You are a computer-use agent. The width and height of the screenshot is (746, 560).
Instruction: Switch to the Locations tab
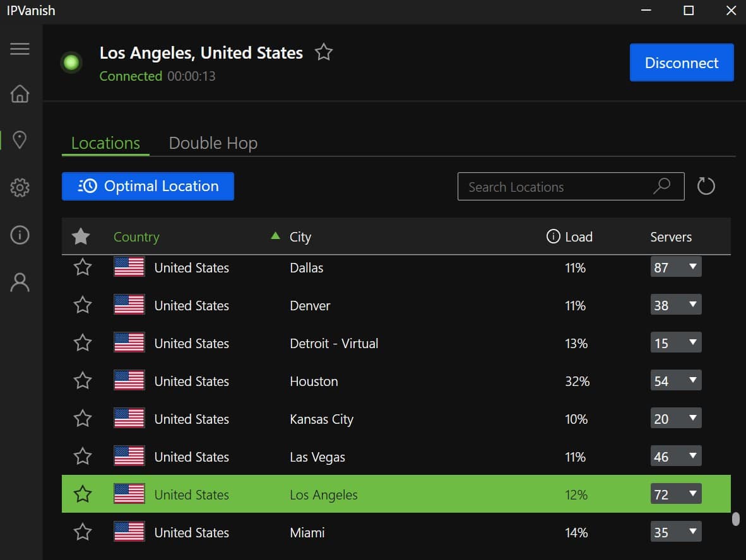(105, 143)
